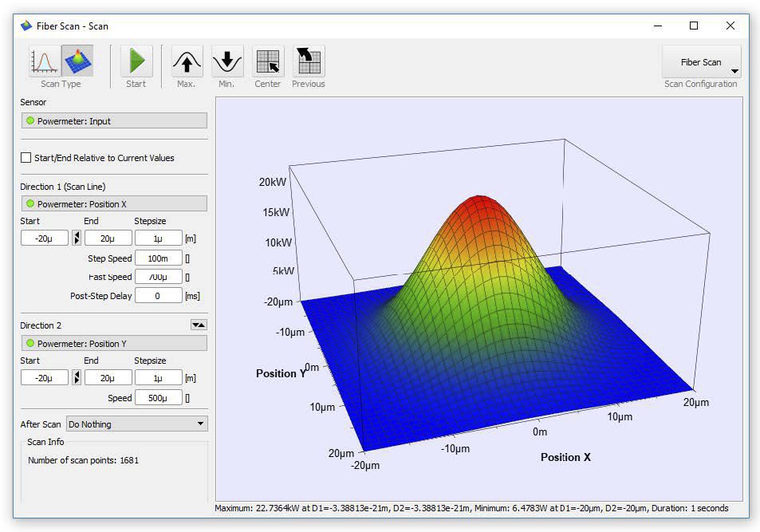Click the Post-Step Delay field
Image resolution: width=760 pixels, height=532 pixels.
pos(159,295)
